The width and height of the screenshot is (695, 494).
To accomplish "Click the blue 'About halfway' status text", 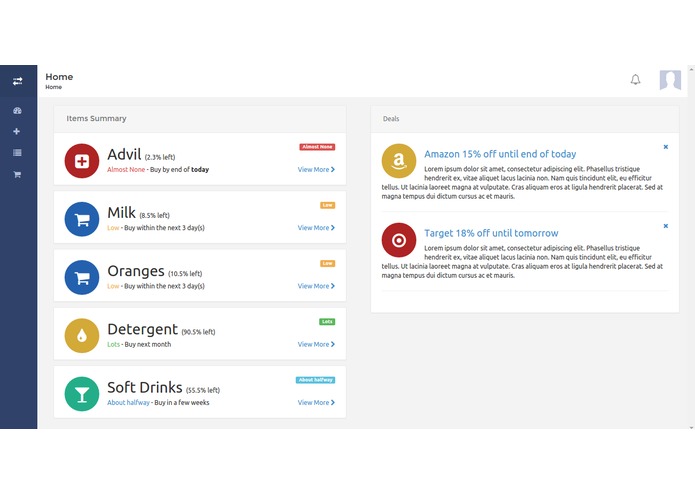I will pos(129,403).
